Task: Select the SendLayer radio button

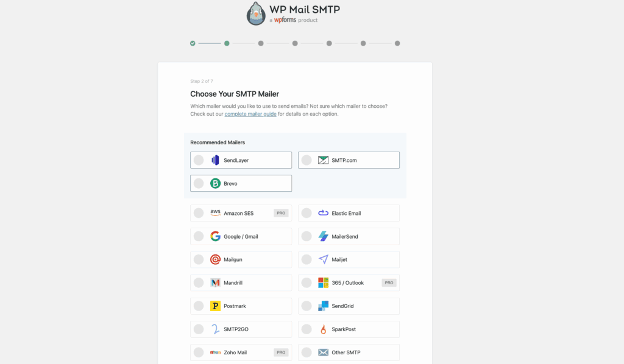Action: [x=199, y=160]
